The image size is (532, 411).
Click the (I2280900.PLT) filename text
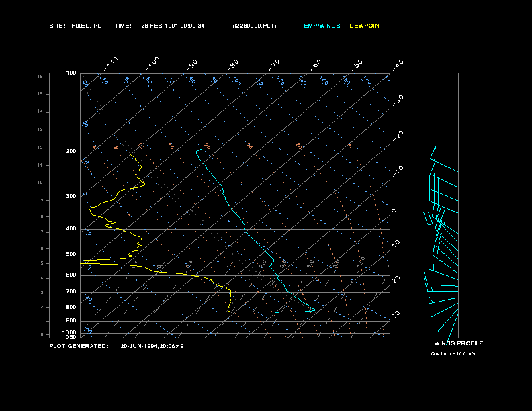(x=255, y=26)
